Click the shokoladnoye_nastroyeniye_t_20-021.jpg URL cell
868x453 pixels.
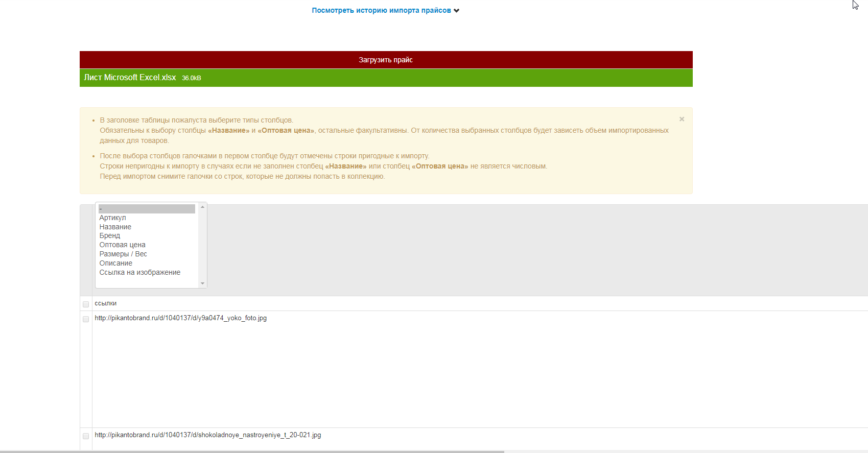pyautogui.click(x=207, y=435)
